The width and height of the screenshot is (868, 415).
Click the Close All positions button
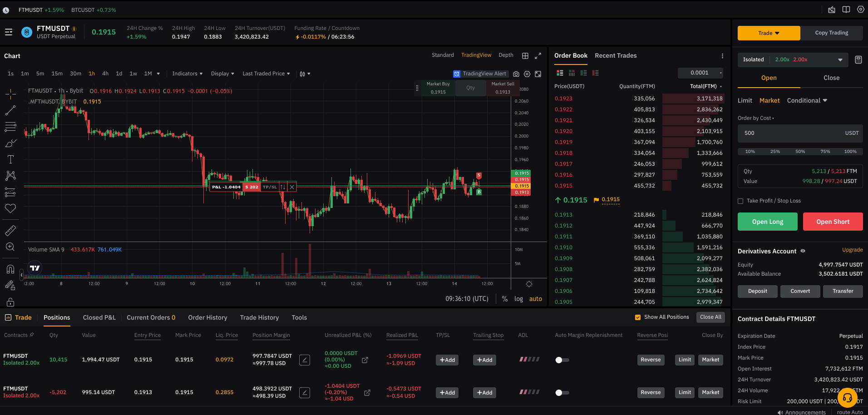click(x=710, y=317)
